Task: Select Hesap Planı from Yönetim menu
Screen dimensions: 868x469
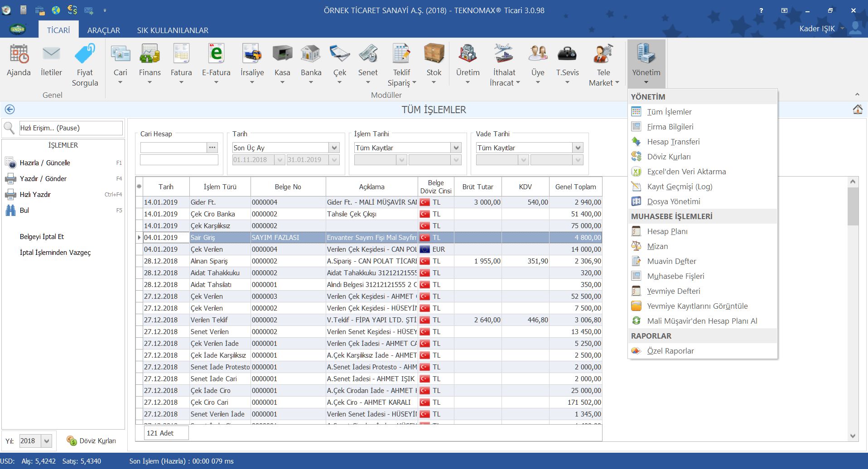Action: [667, 231]
